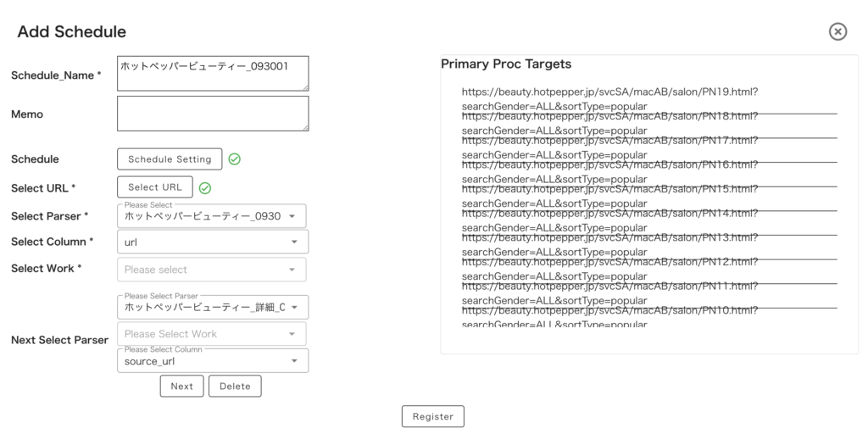Click into the Memo text area
The image size is (868, 434).
[213, 114]
